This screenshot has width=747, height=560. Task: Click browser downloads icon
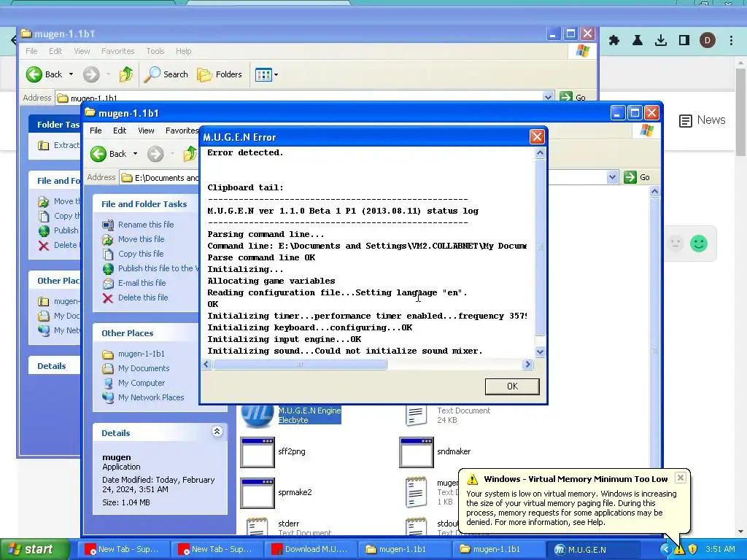coord(661,41)
